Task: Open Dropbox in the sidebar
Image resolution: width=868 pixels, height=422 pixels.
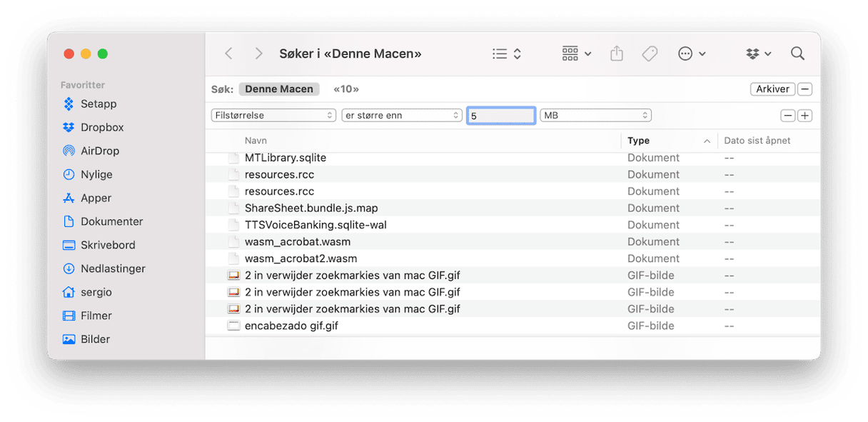Action: click(94, 127)
